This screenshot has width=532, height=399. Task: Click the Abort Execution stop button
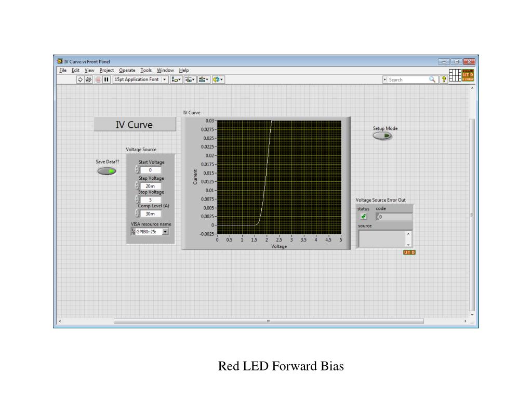tap(98, 79)
